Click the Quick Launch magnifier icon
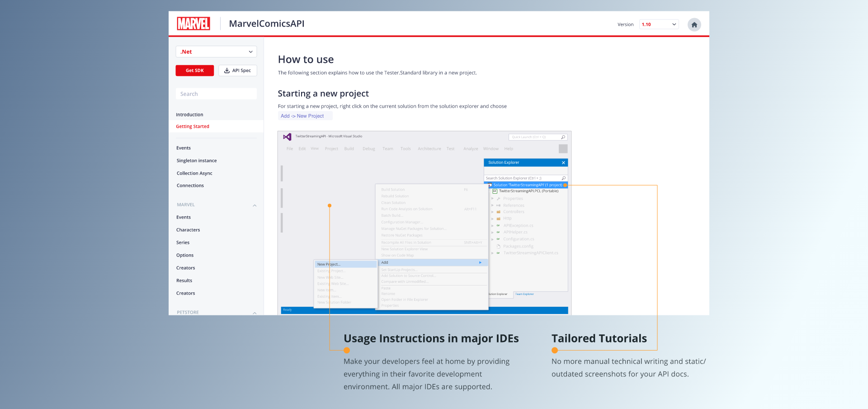 [563, 137]
